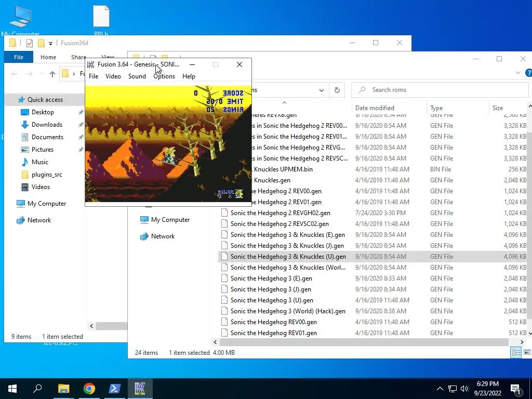This screenshot has width=532, height=399.
Task: Click the Properties checkmark icon in Fusion364 title bar
Action: (30, 43)
